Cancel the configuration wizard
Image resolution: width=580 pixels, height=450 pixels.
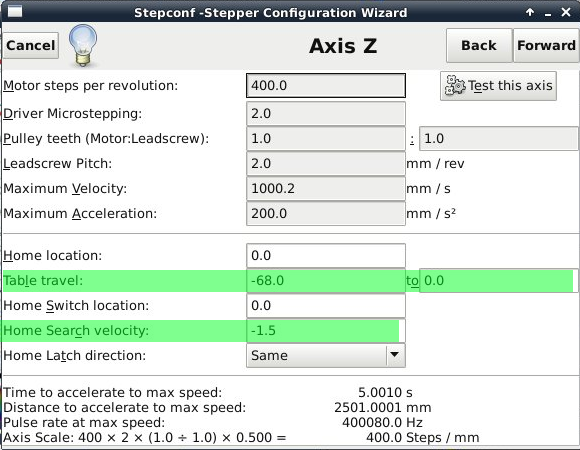(30, 45)
